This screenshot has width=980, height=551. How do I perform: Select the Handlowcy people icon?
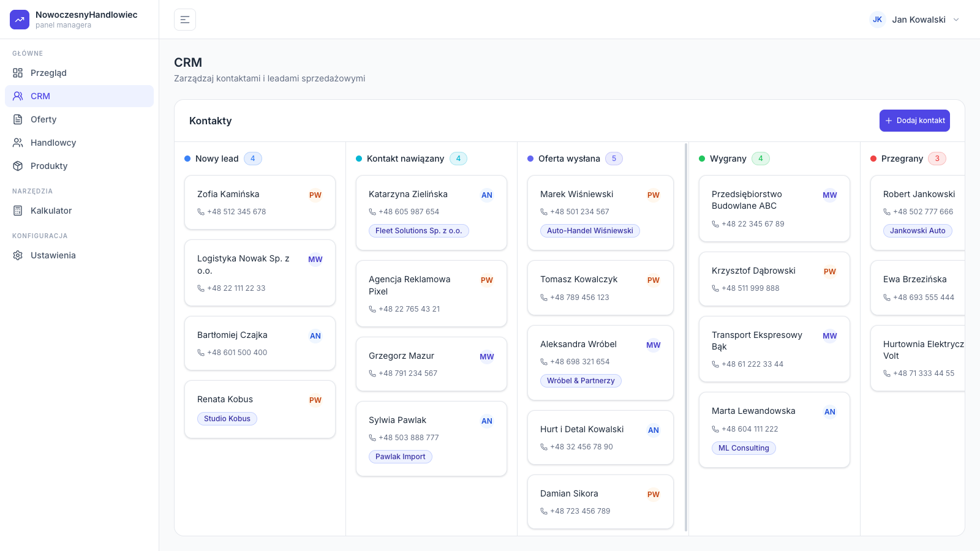(18, 143)
